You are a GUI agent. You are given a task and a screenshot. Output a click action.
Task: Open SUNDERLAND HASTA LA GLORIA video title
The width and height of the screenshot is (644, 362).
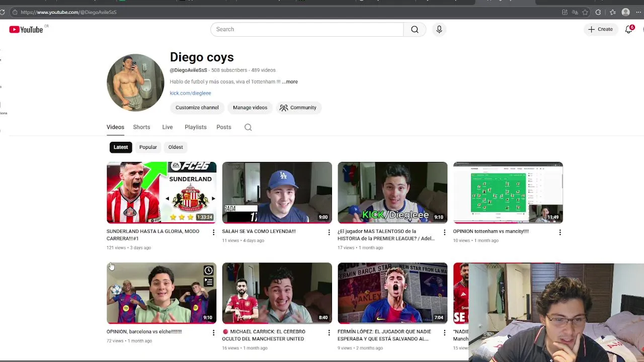153,235
